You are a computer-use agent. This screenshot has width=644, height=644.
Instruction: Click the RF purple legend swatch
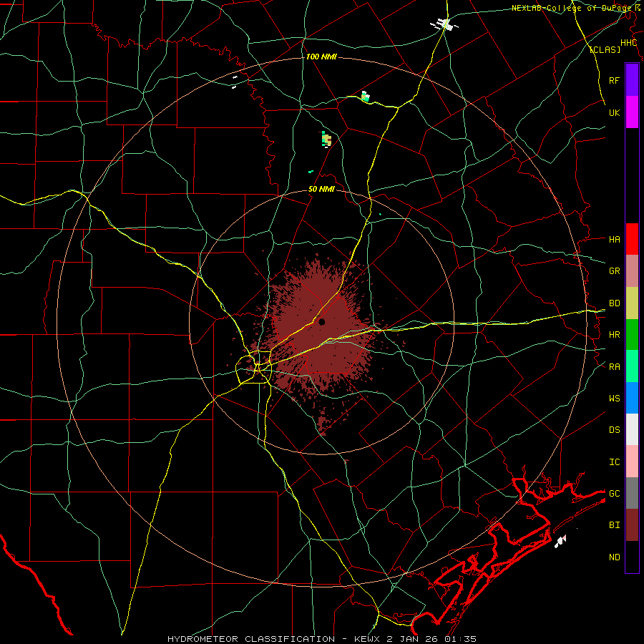(632, 80)
